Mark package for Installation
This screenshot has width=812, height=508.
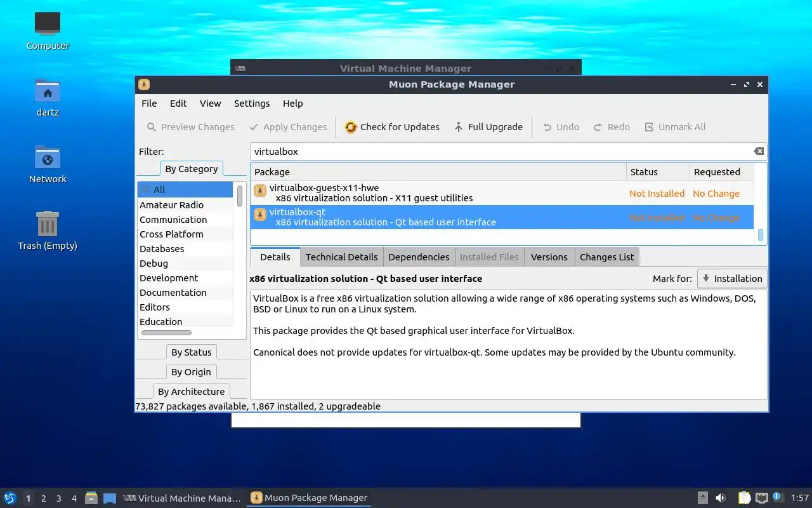tap(732, 279)
